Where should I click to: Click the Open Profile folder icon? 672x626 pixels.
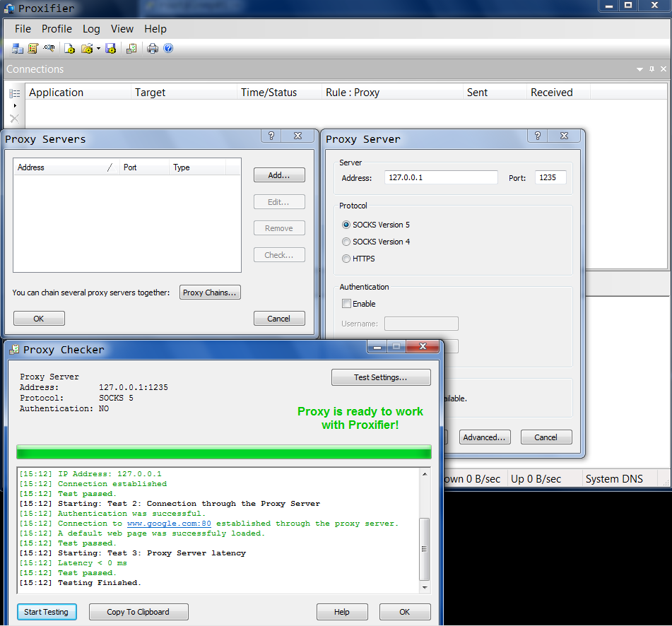[87, 49]
